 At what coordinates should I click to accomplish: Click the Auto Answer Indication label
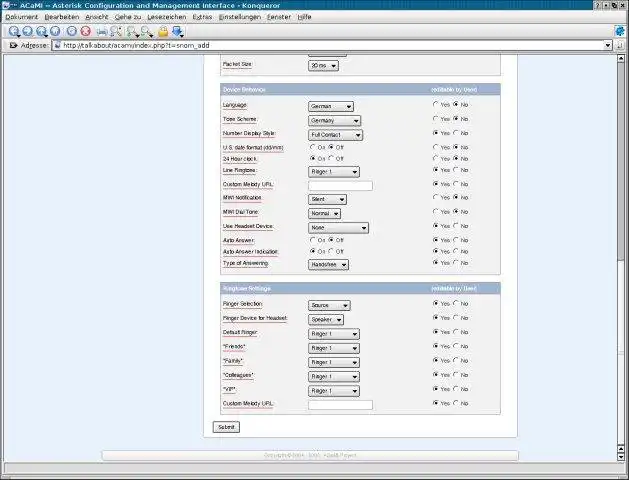click(251, 251)
